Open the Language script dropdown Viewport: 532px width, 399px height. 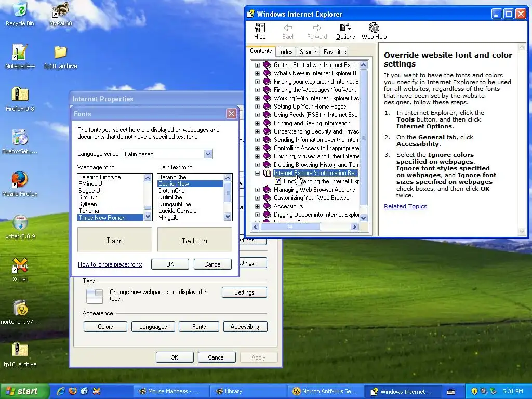point(208,154)
